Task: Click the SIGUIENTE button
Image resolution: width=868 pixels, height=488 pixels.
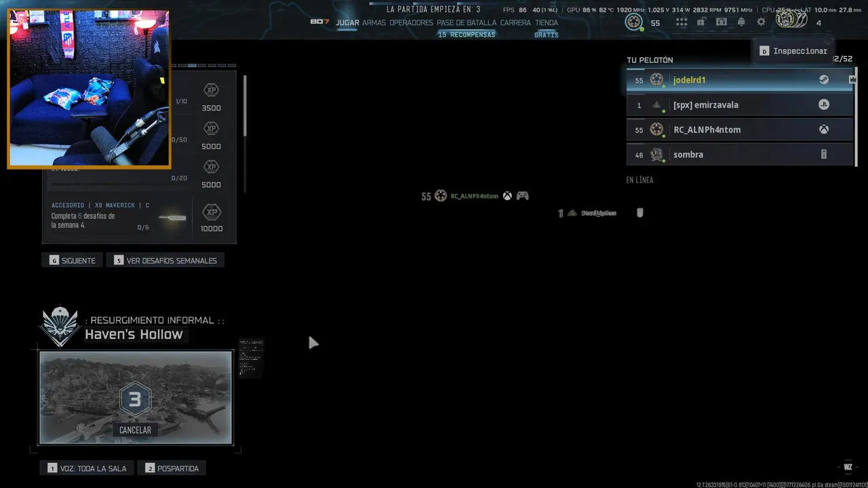Action: (72, 260)
